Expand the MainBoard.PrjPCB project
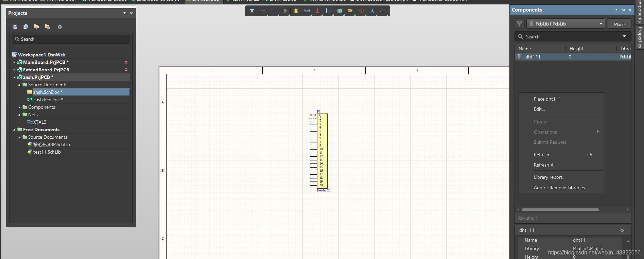 coord(14,62)
